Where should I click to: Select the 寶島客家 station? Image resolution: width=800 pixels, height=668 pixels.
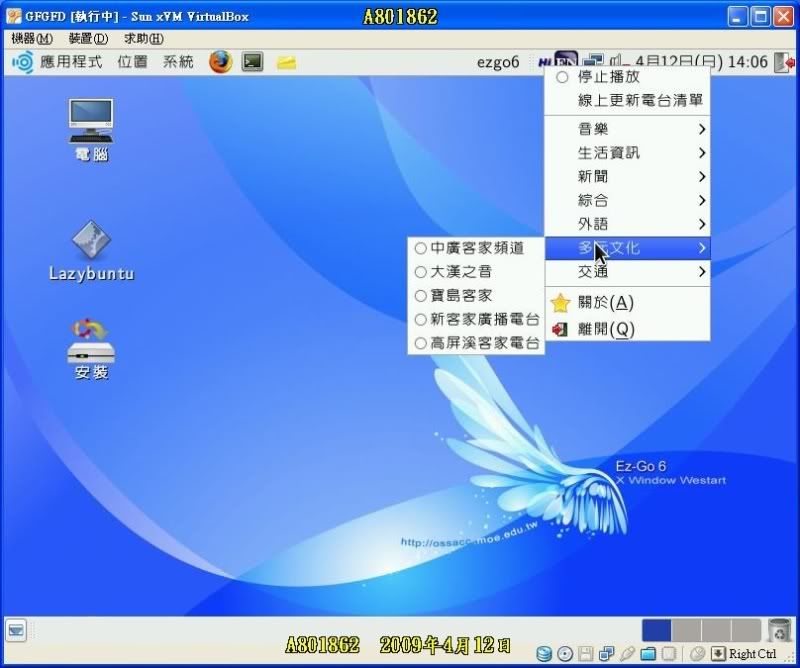click(x=476, y=295)
